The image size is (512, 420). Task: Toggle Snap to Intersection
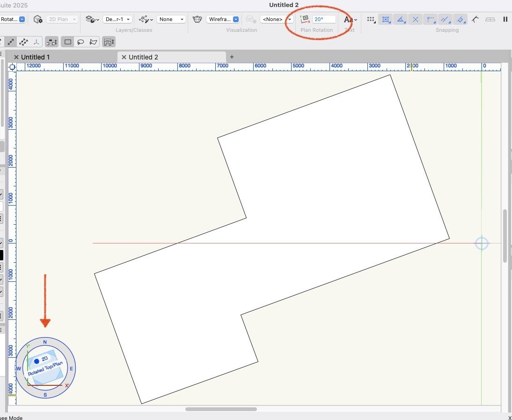(x=415, y=19)
